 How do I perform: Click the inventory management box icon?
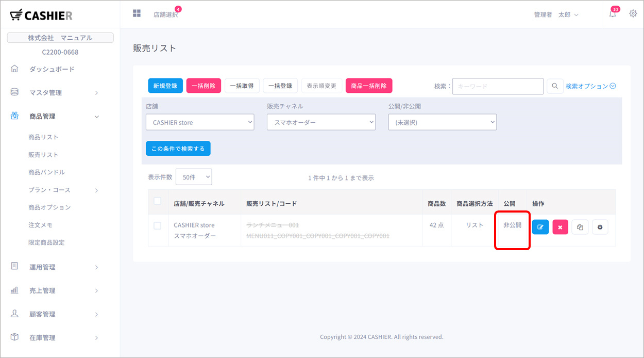pyautogui.click(x=14, y=337)
